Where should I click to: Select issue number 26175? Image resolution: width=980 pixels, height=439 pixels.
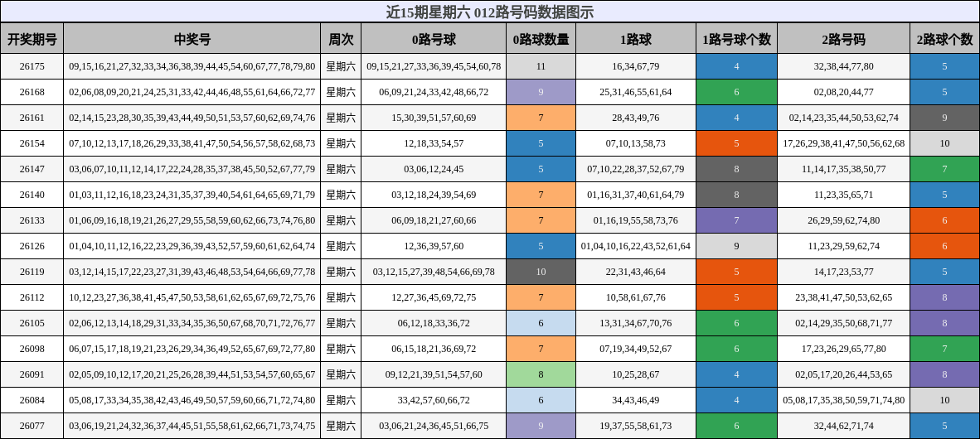coord(32,66)
